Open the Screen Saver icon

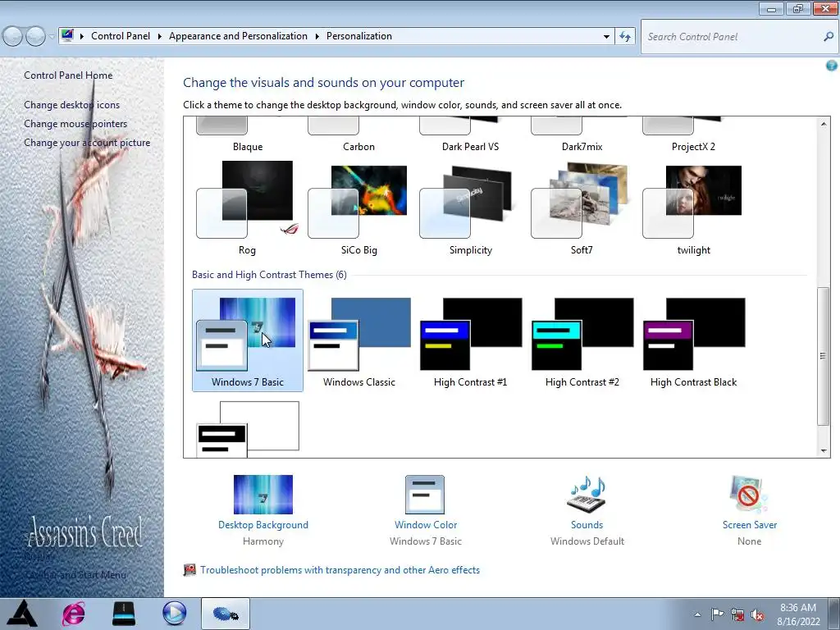click(749, 495)
